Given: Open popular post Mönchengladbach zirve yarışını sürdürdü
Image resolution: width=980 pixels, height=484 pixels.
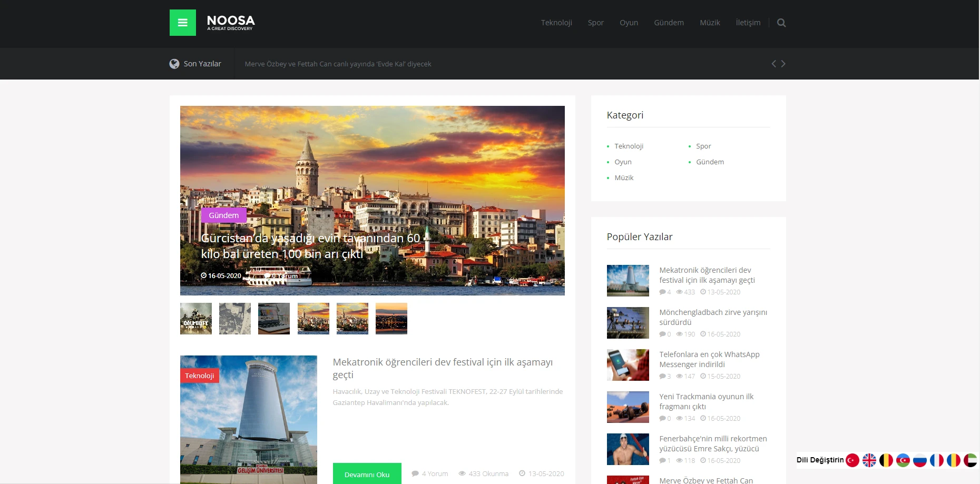Looking at the screenshot, I should [713, 317].
